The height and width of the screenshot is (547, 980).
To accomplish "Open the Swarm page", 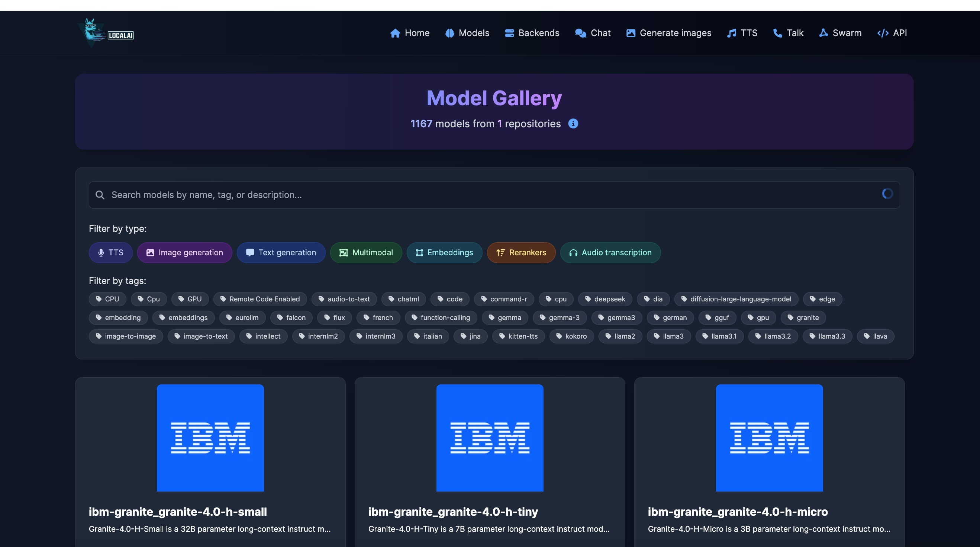I will [840, 33].
